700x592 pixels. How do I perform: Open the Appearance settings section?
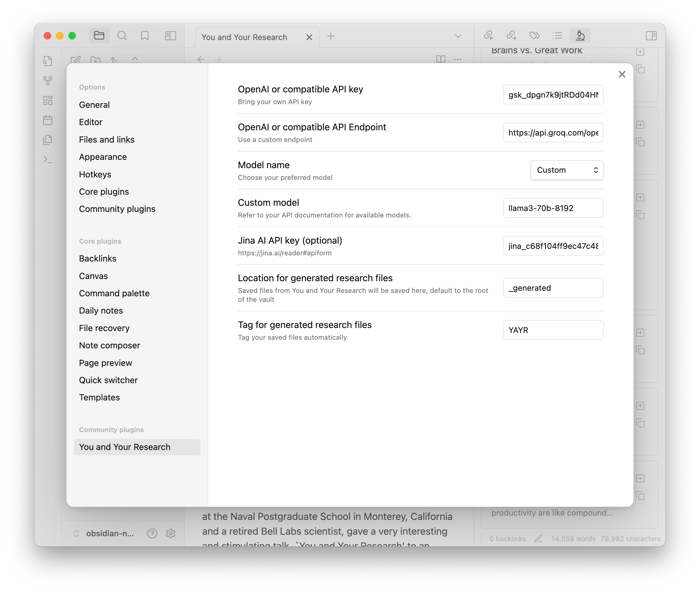[x=103, y=157]
